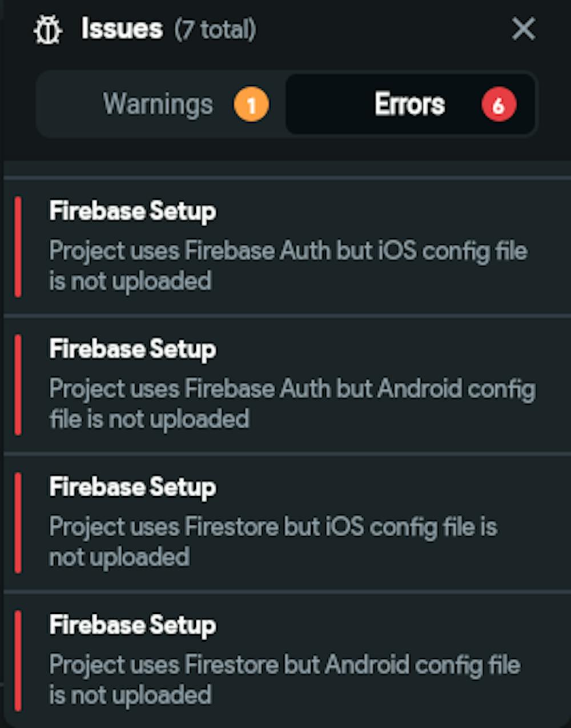Click the Issues panel title

tap(122, 29)
